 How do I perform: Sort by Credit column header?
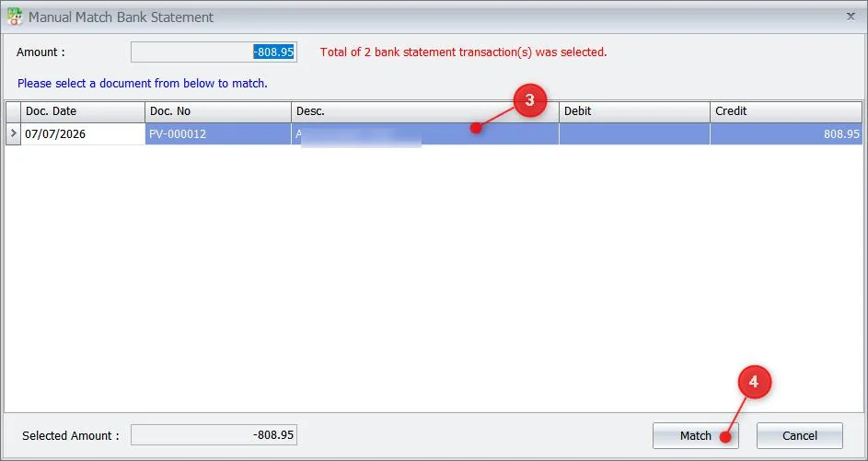(x=786, y=111)
